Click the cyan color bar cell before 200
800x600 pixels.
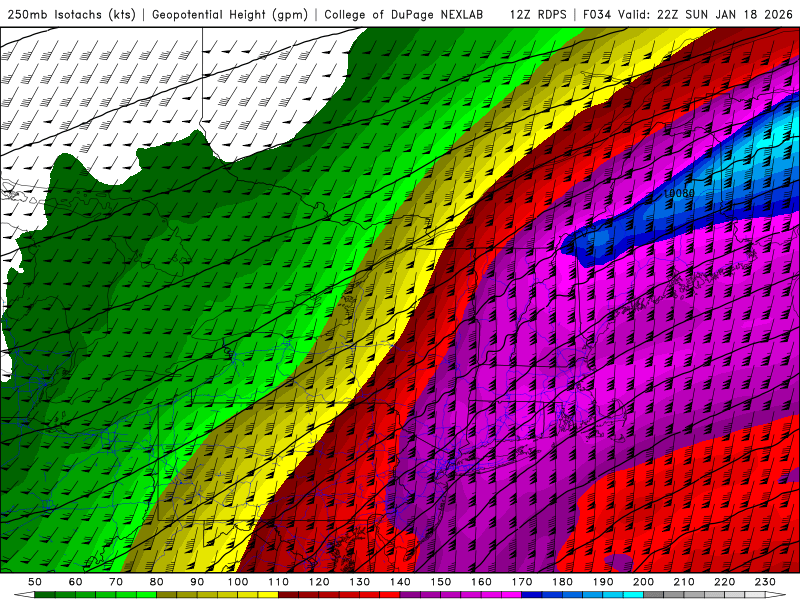click(633, 595)
